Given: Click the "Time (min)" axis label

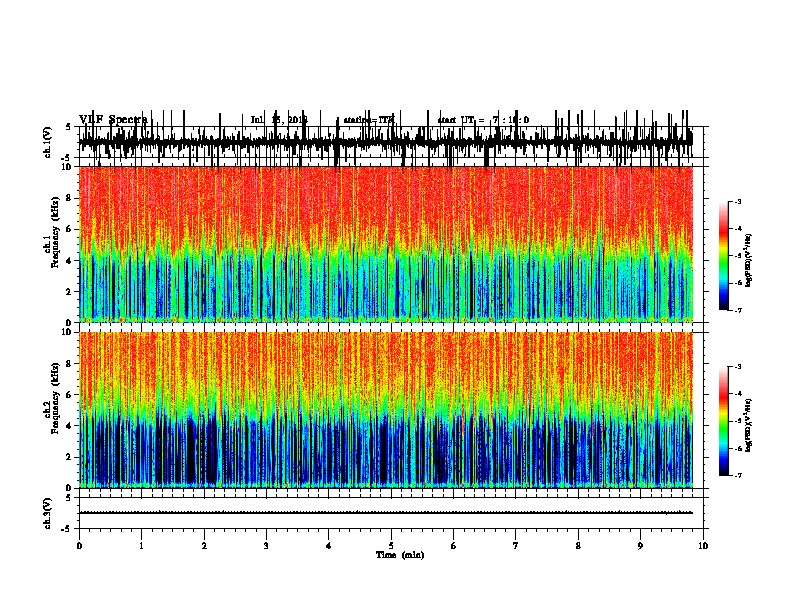Looking at the screenshot, I should click(x=400, y=555).
